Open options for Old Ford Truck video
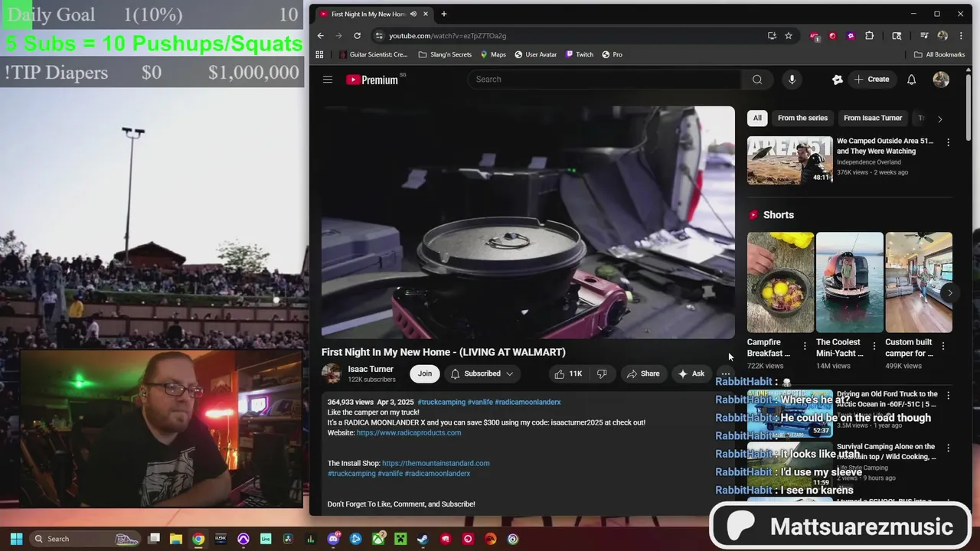 pos(948,396)
